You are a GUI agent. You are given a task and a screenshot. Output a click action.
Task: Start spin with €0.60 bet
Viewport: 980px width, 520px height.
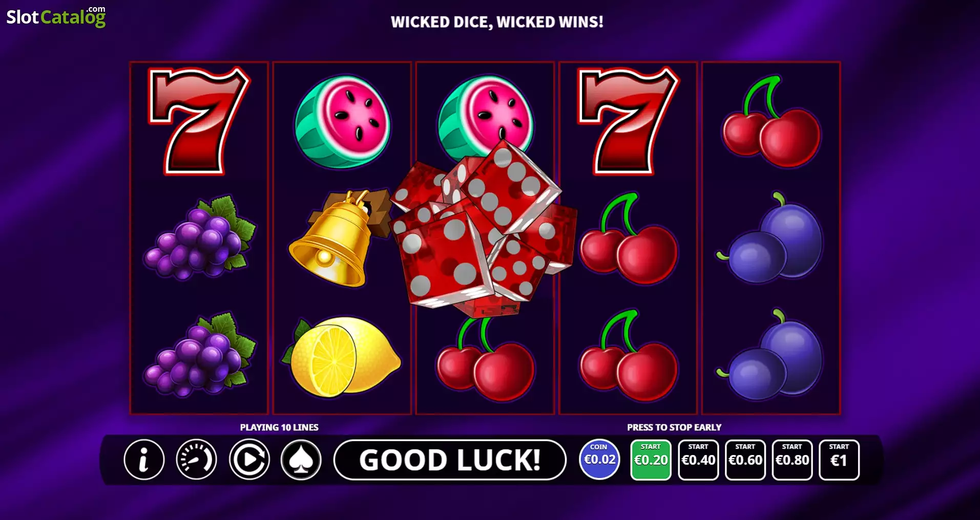coord(745,460)
